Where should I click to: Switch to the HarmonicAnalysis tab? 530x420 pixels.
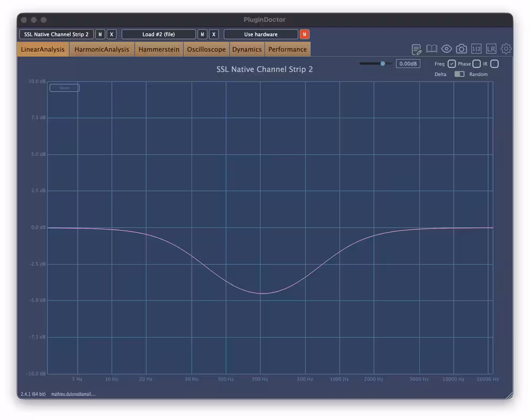point(102,49)
